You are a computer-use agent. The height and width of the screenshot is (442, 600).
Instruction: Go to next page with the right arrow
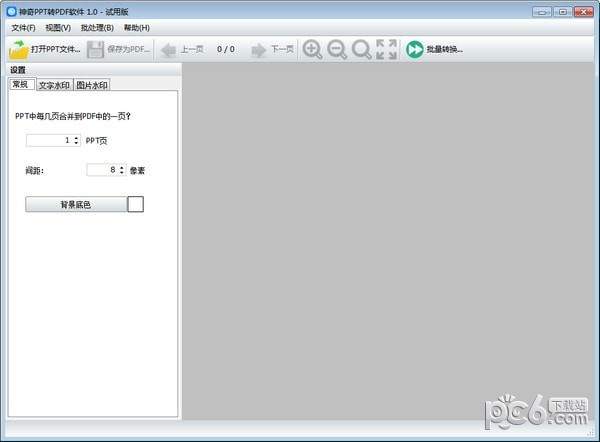259,48
